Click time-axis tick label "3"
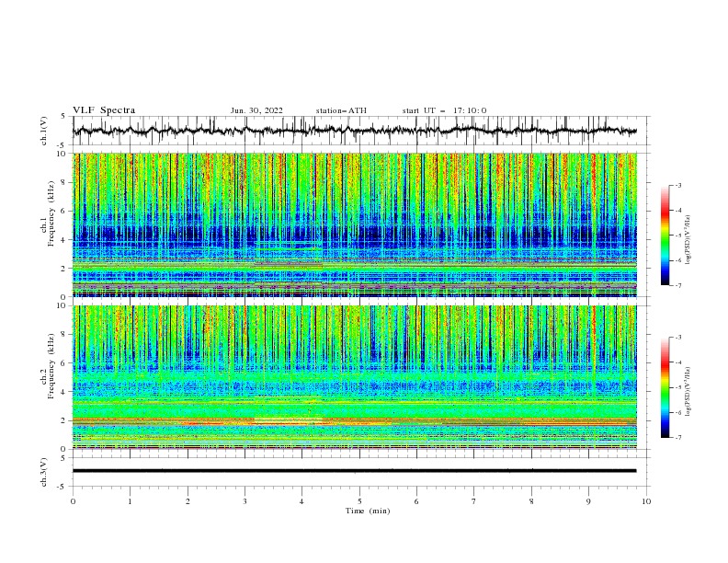The height and width of the screenshot is (563, 728). click(x=245, y=501)
